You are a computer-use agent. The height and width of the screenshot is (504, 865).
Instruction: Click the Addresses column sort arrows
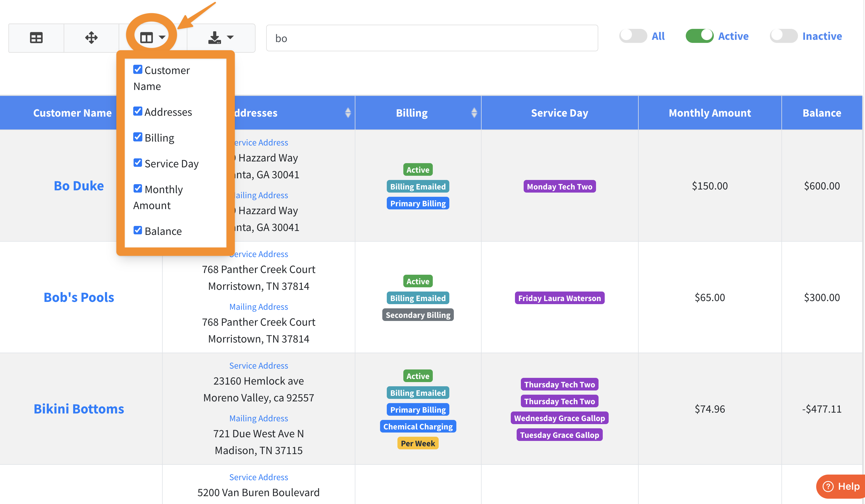[348, 113]
